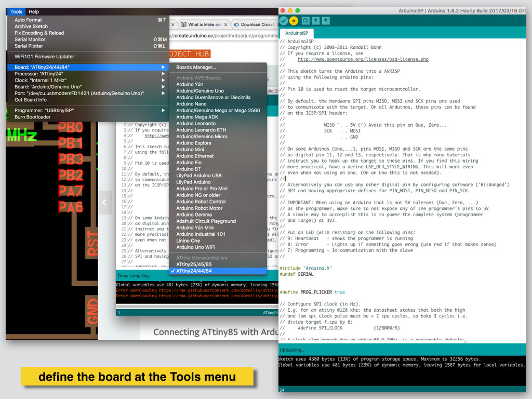Viewport: 532px width, 399px height.
Task: Choose Arduino Fio board
Action: pos(218,163)
